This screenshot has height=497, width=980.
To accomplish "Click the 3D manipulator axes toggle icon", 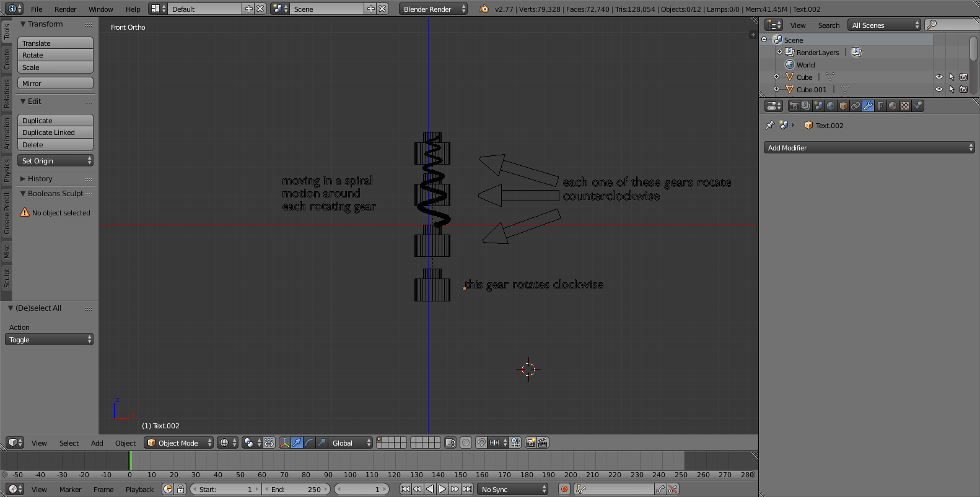I will [284, 443].
